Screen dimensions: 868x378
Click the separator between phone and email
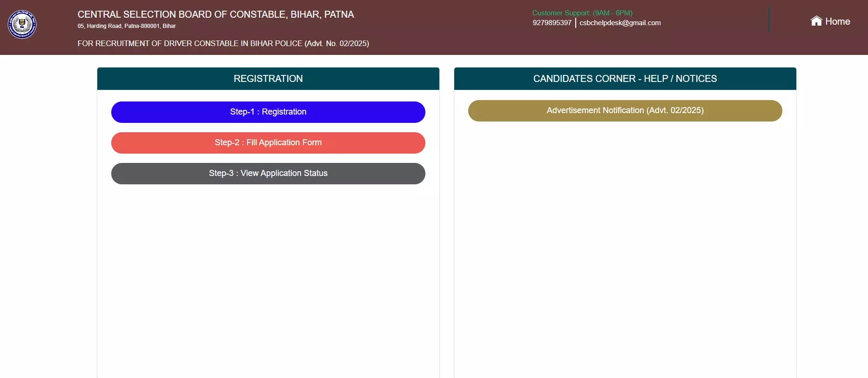pos(576,23)
